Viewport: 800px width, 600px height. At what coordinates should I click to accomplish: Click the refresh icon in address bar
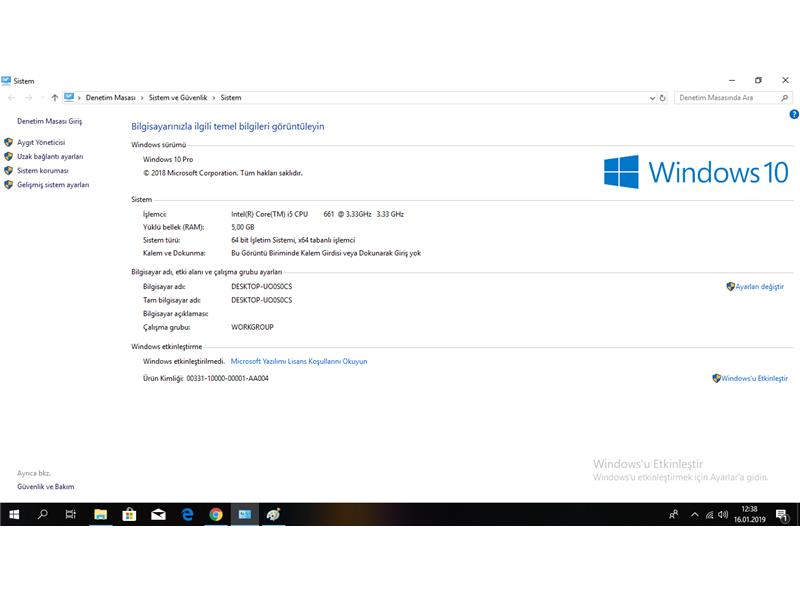point(662,97)
